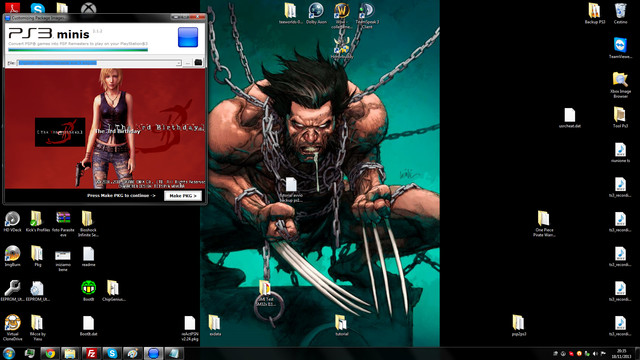Open the readme file on desktop
The height and width of the screenshot is (360, 640).
(x=88, y=256)
